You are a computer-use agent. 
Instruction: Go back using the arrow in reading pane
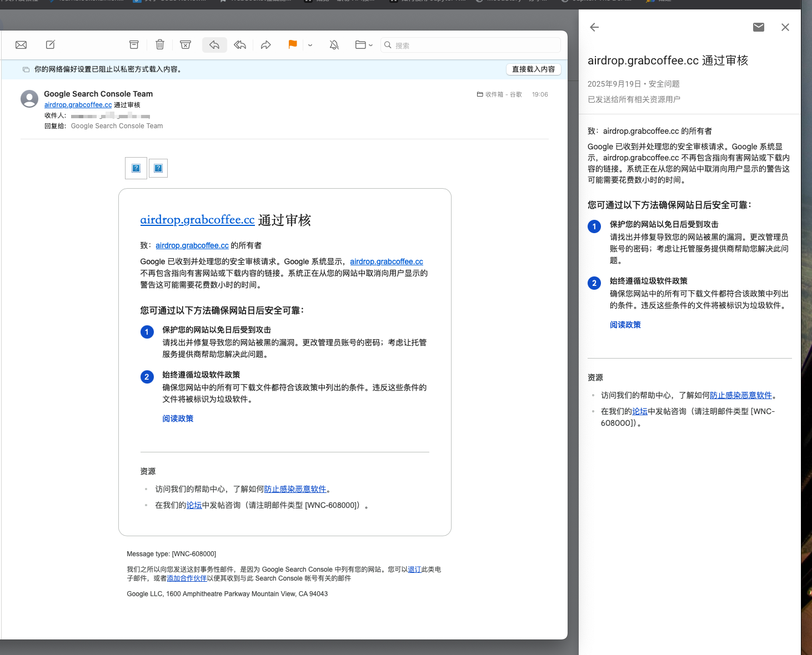594,27
